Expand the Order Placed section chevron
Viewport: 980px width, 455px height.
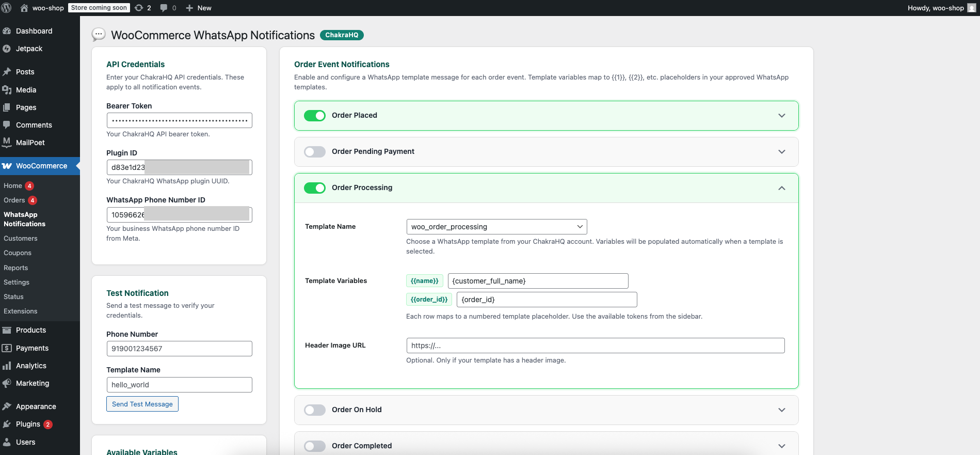click(781, 116)
